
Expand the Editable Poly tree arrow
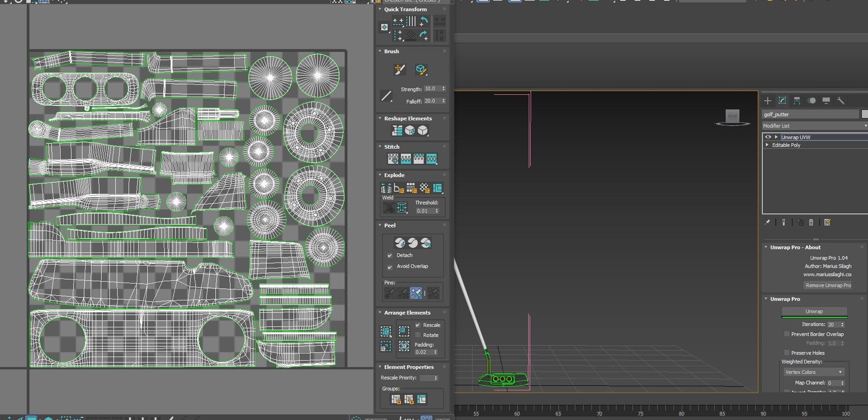coord(767,145)
